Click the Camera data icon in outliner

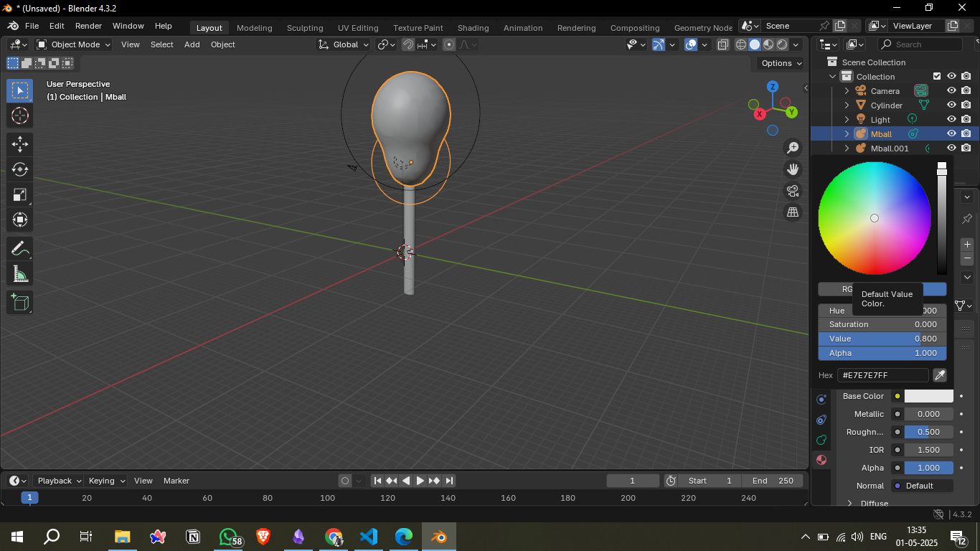pyautogui.click(x=921, y=91)
